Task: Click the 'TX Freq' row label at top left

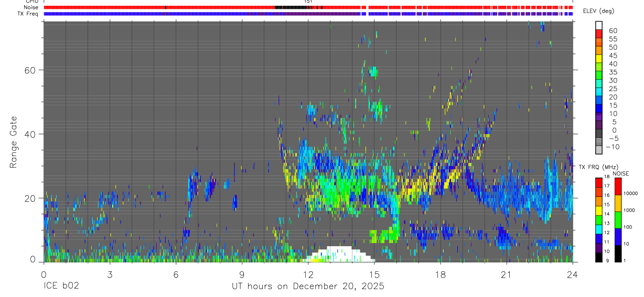Action: (27, 14)
